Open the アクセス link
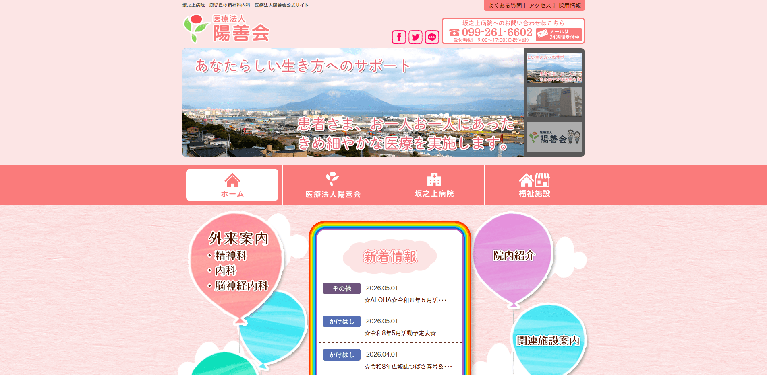 point(541,5)
